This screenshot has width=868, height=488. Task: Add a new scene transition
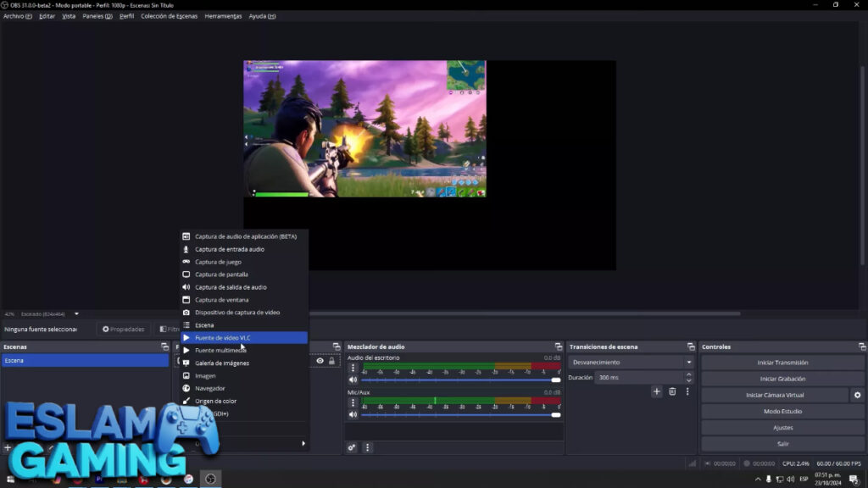tap(657, 391)
